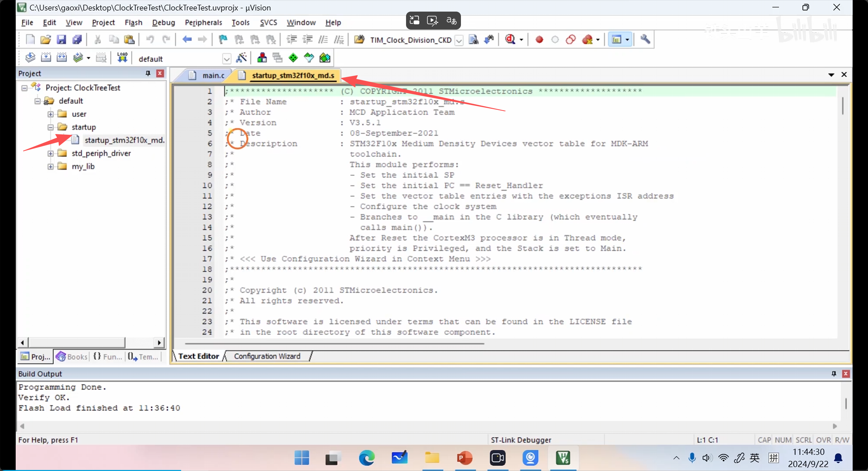Toggle pin on Build Output panel
Image resolution: width=868 pixels, height=471 pixels.
pos(834,374)
